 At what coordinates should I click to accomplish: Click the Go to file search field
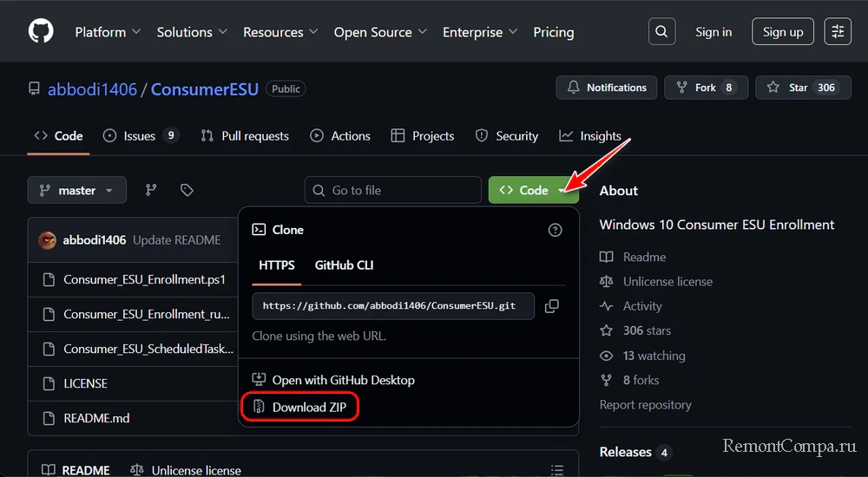click(393, 190)
